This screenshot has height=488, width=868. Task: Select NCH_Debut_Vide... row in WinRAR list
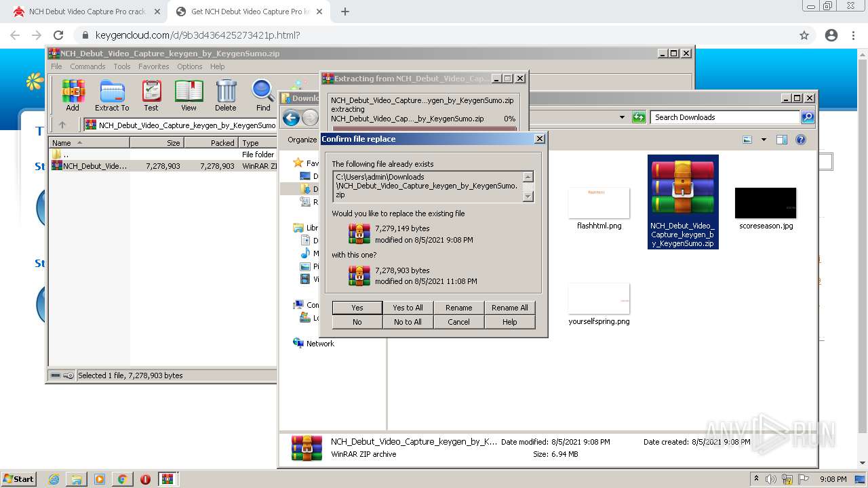(163, 165)
